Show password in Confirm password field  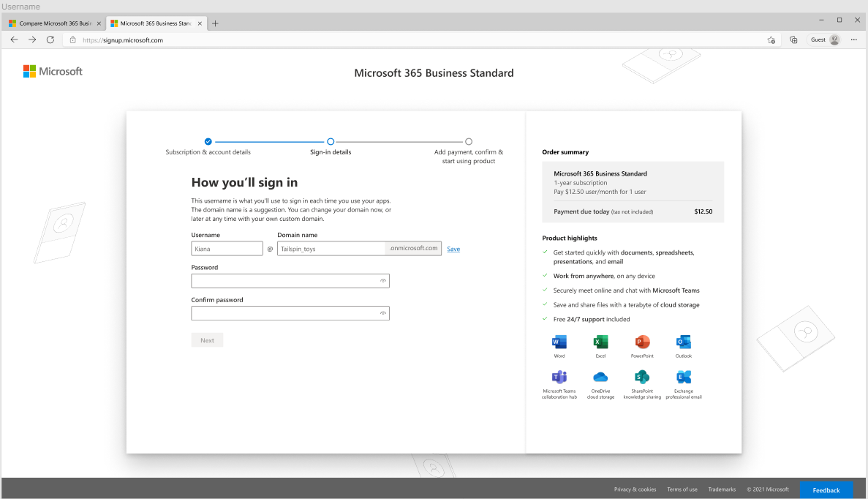coord(383,313)
